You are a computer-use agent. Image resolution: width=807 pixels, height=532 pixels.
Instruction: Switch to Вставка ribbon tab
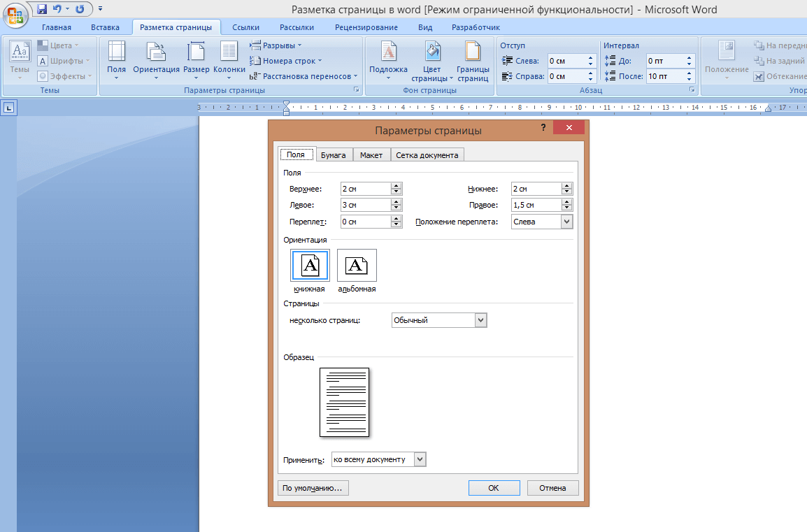point(105,27)
